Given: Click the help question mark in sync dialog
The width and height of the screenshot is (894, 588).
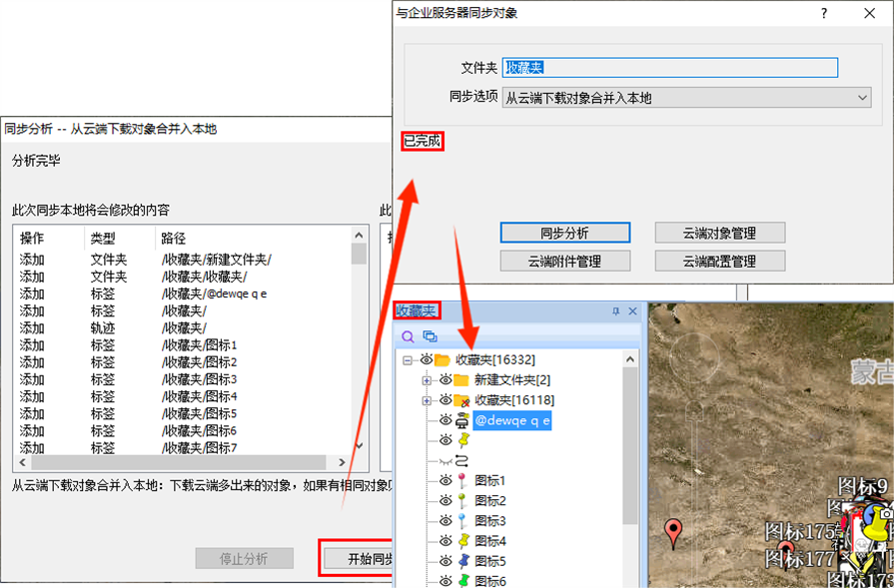Looking at the screenshot, I should tap(824, 13).
